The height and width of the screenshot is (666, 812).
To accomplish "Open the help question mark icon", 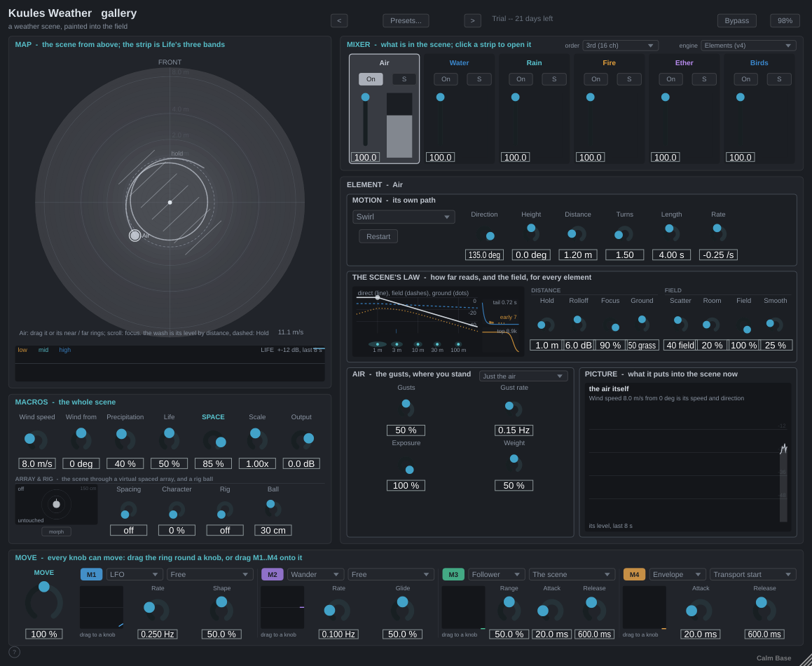I will point(15,651).
